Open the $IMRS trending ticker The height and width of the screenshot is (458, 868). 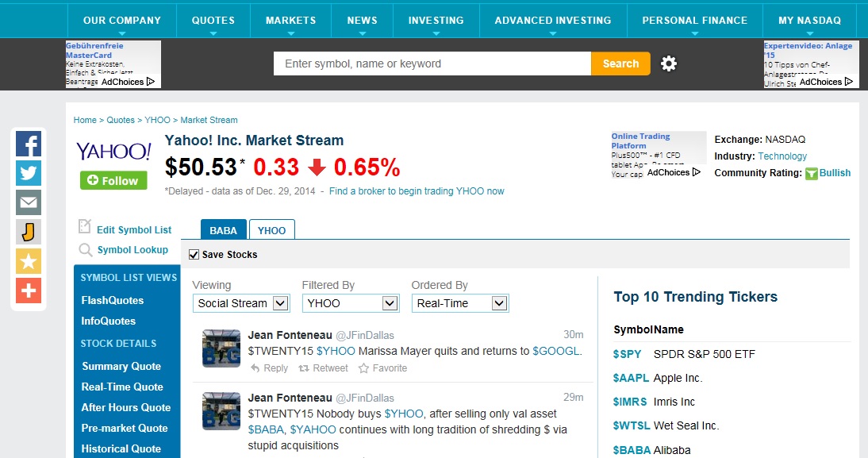(x=630, y=402)
